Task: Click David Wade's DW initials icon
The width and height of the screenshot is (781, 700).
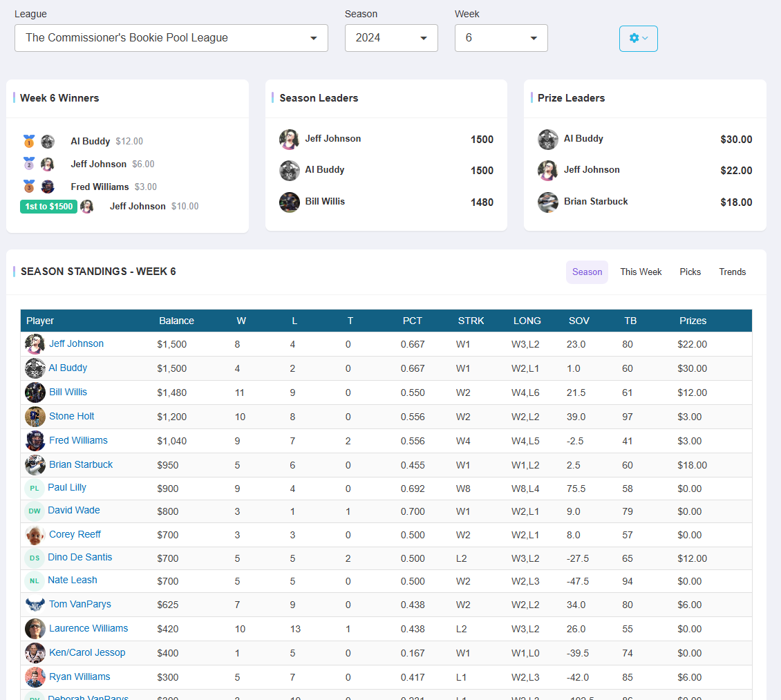Action: [x=34, y=511]
